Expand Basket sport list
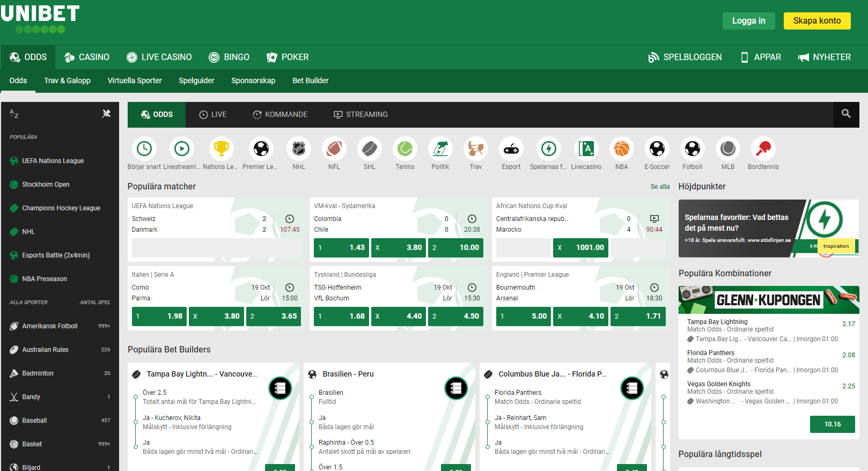868x471 pixels. pos(60,444)
